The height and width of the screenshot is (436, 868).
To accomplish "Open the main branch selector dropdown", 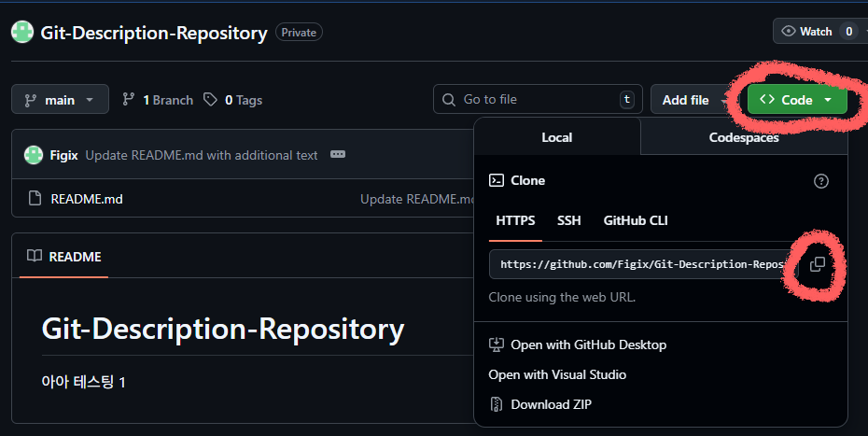I will point(60,100).
